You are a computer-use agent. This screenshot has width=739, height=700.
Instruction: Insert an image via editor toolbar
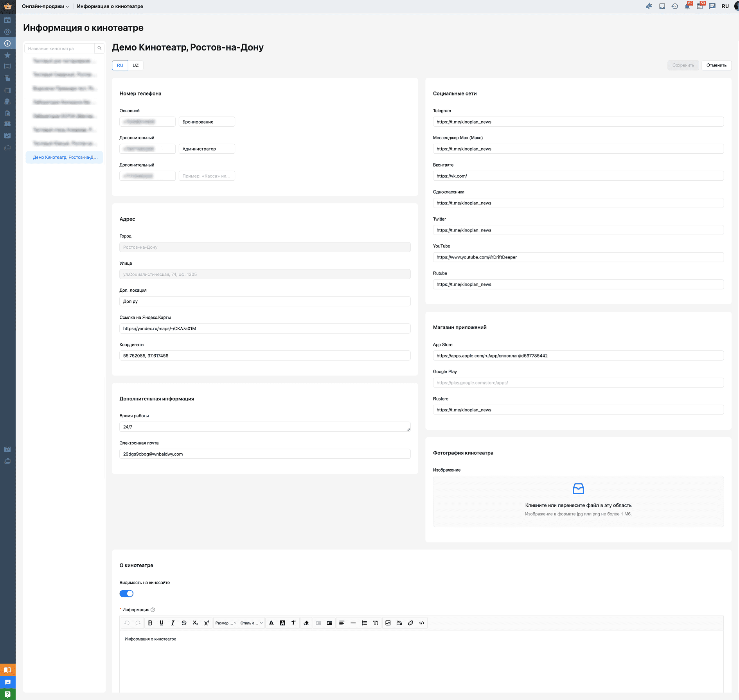[388, 623]
